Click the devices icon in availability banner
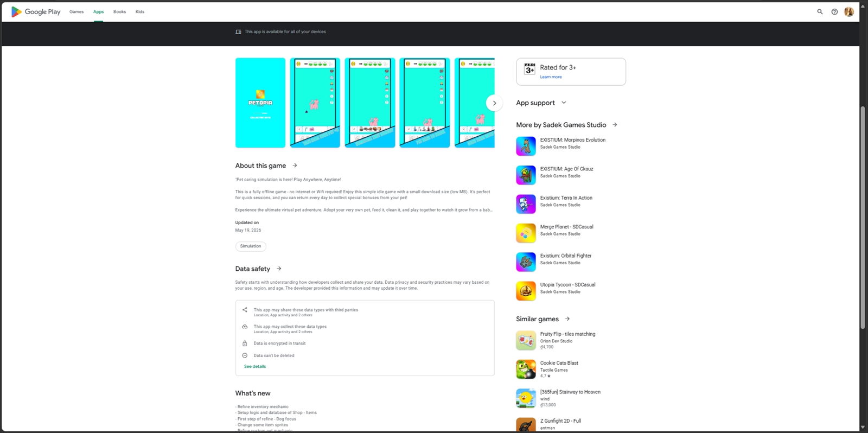This screenshot has height=433, width=868. coord(238,32)
